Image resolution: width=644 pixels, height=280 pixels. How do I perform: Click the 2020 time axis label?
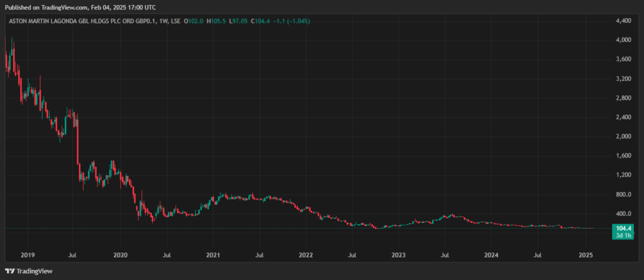[120, 255]
